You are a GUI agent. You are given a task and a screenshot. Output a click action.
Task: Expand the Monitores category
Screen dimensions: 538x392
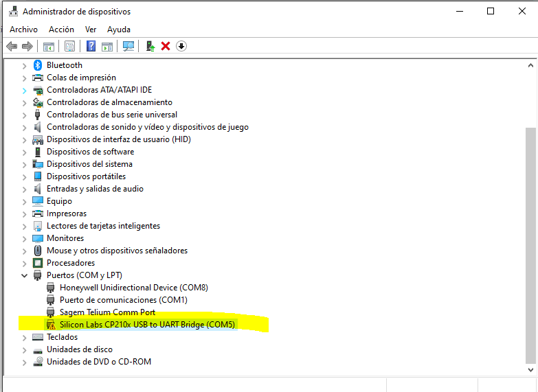click(x=25, y=238)
